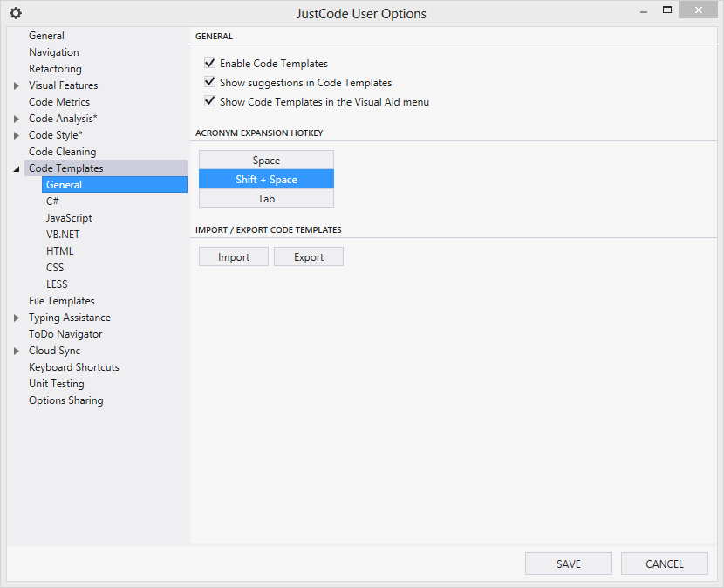Open Code Metrics options
The width and height of the screenshot is (724, 588).
(x=59, y=102)
